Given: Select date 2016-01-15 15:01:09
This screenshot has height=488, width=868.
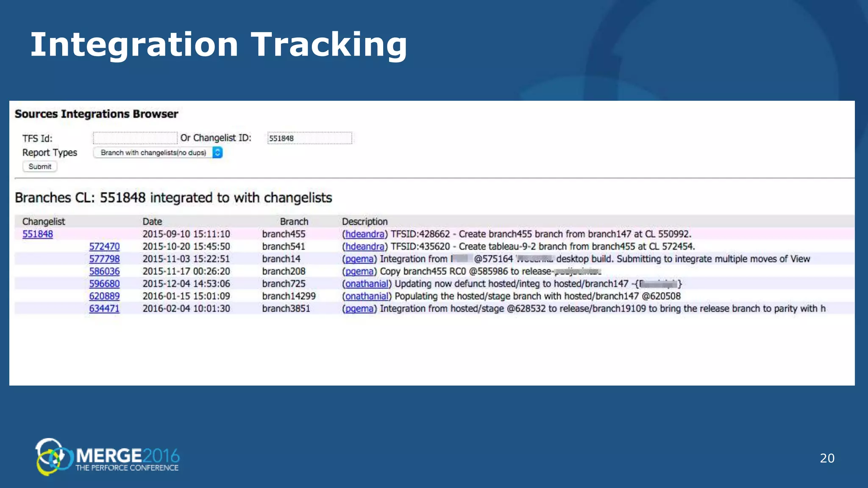Looking at the screenshot, I should coord(186,296).
